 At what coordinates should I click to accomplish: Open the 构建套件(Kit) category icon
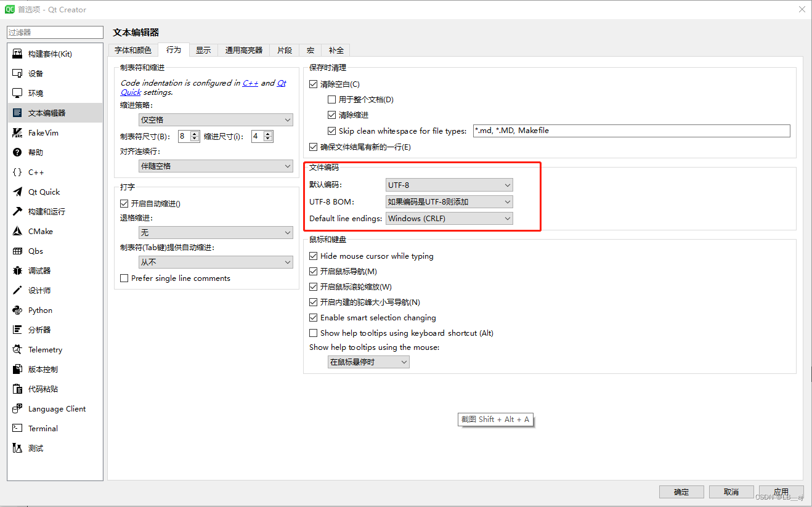tap(17, 54)
